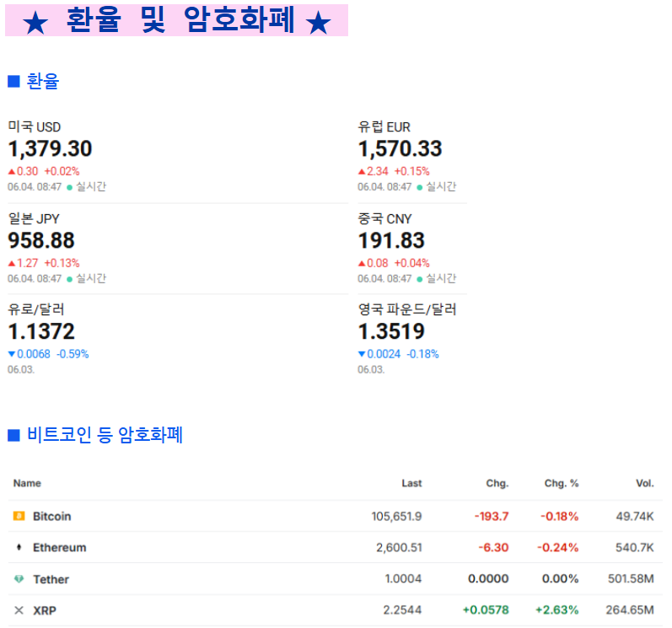Image resolution: width=672 pixels, height=628 pixels.
Task: Click Bitcoin last price 105,651.9
Action: (x=396, y=516)
